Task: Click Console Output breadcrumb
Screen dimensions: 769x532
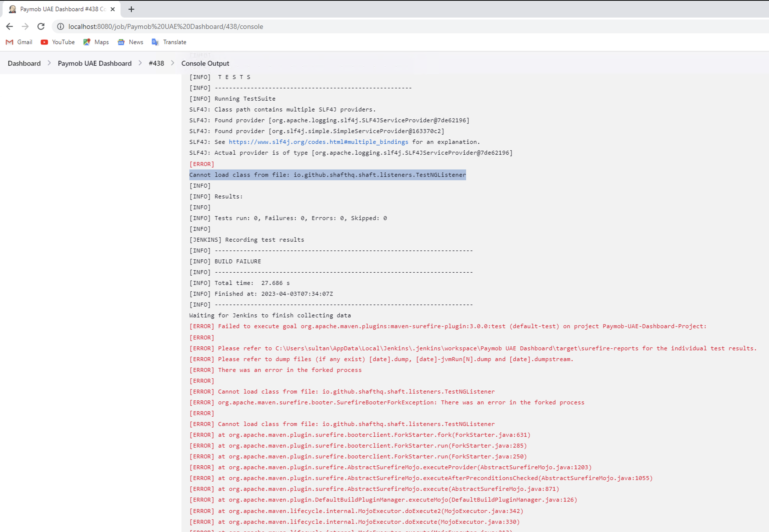Action: (x=205, y=63)
